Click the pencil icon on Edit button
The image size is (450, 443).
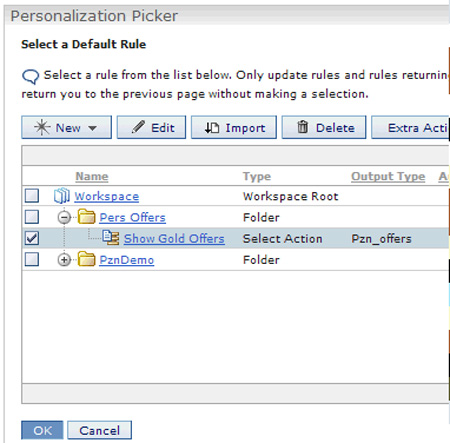pyautogui.click(x=138, y=127)
